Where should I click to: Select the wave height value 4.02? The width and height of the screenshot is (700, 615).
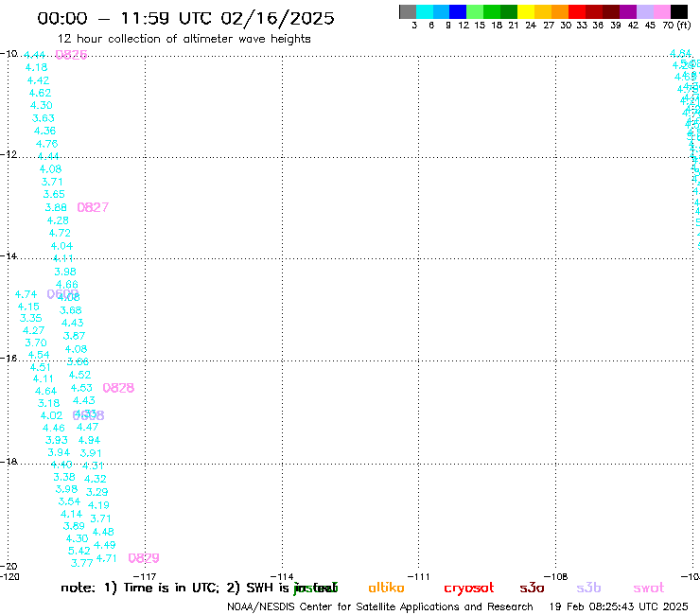point(51,415)
